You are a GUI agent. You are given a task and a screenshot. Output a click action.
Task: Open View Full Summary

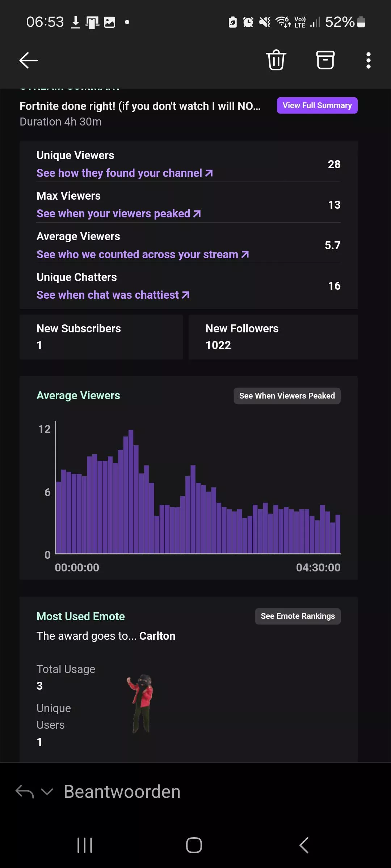[x=317, y=105]
